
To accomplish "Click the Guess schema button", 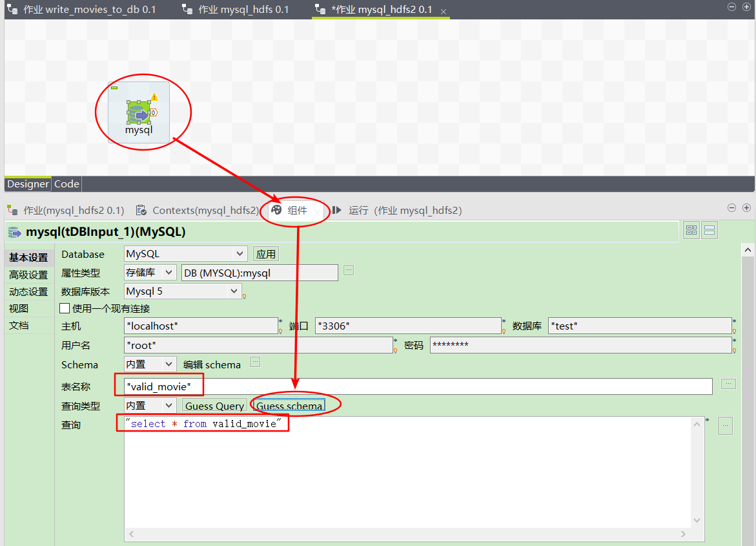I will coord(289,406).
